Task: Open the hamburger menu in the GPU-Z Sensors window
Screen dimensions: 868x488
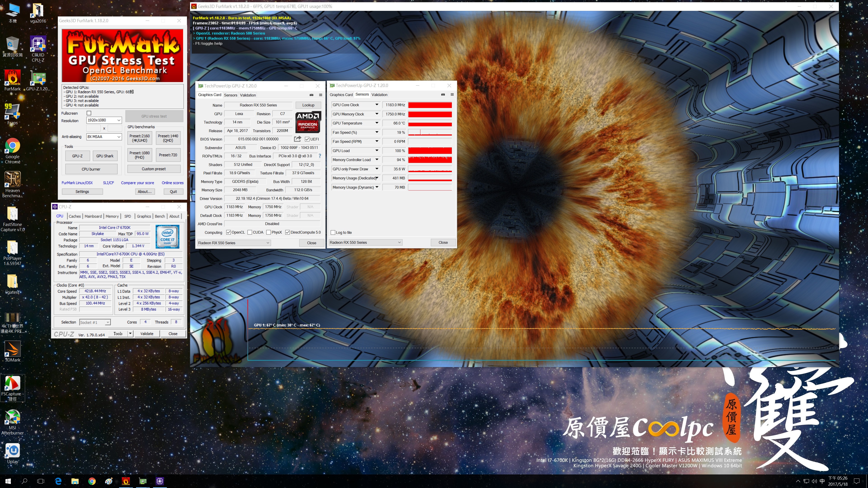Action: coord(452,95)
